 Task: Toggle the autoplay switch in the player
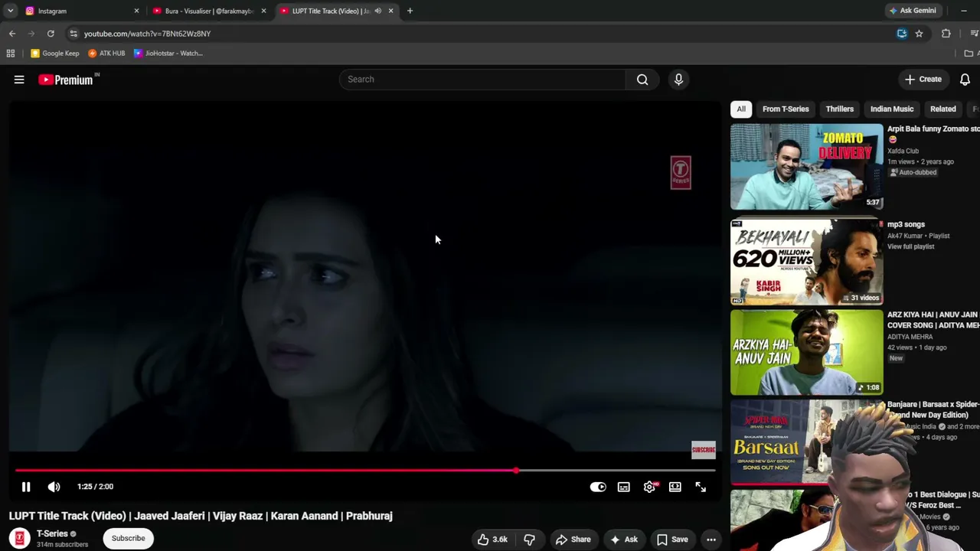point(598,487)
